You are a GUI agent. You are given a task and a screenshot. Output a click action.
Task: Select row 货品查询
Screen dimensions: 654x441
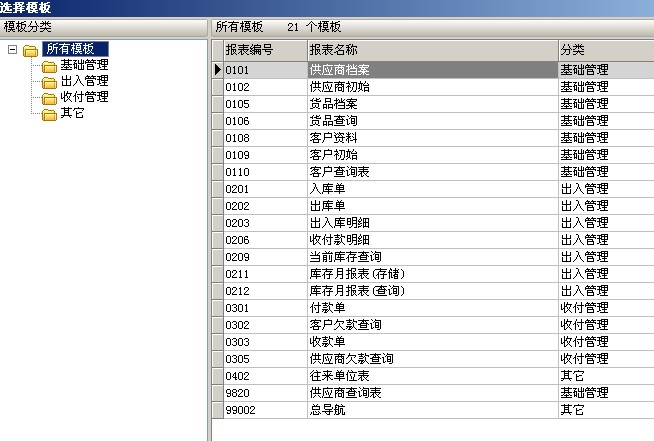[x=433, y=121]
